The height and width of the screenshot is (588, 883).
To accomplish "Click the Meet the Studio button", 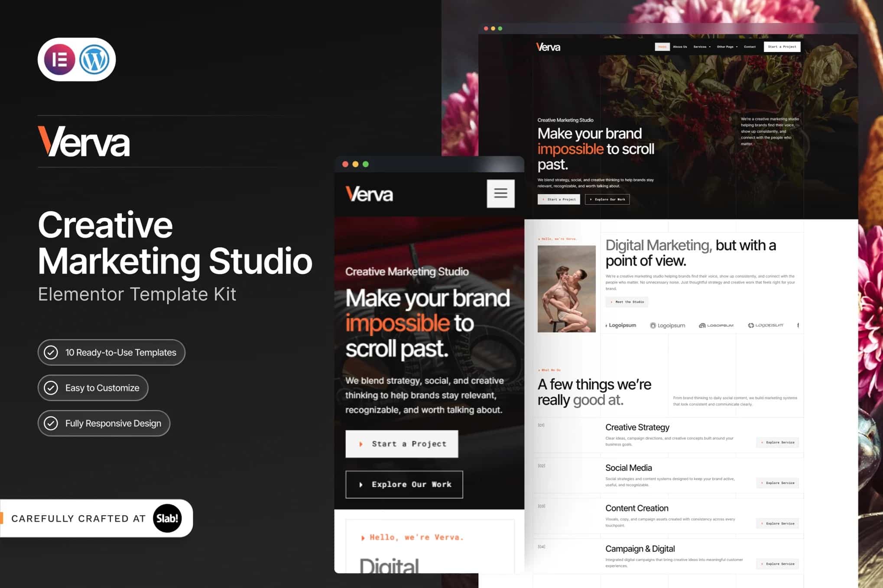I will (627, 302).
